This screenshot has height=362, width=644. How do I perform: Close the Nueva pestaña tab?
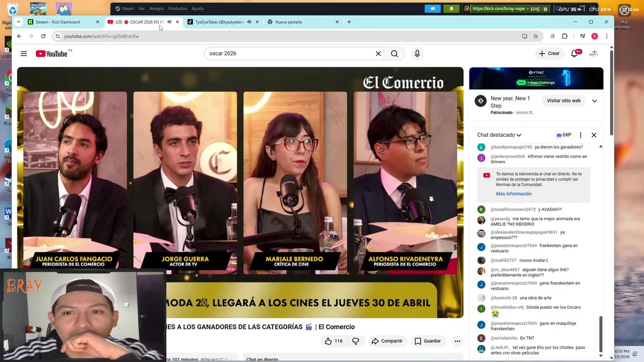[x=337, y=22]
